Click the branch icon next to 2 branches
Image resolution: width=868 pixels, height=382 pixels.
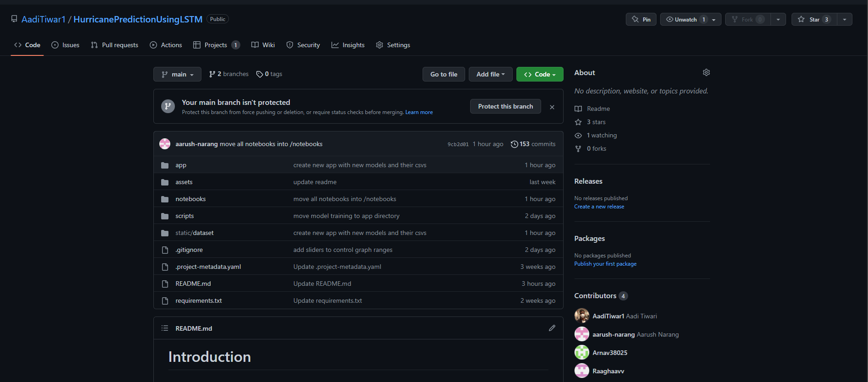[212, 74]
